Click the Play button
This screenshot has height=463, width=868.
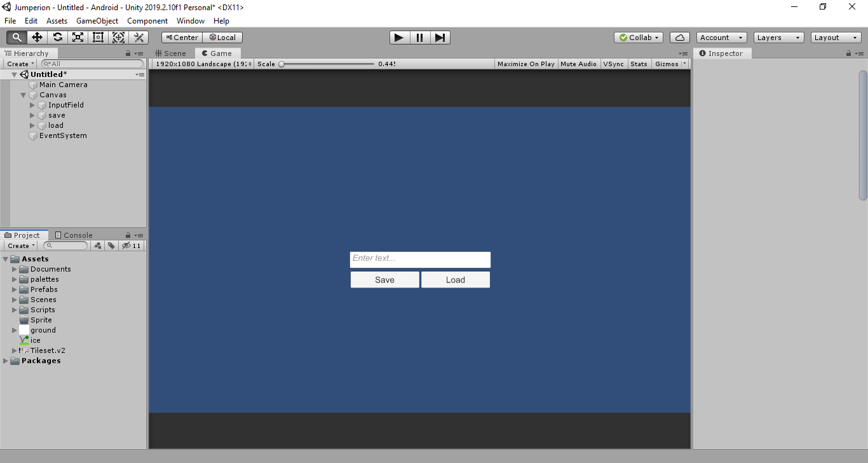399,38
